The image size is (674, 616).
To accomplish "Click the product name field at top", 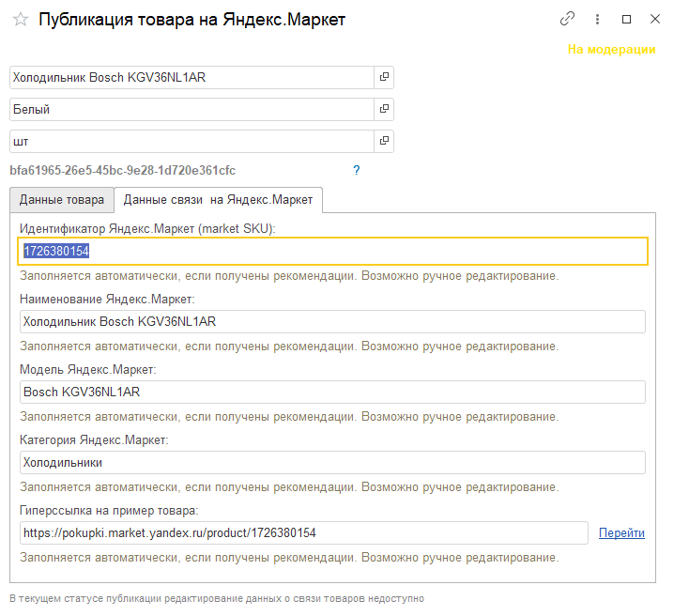I will (x=192, y=78).
